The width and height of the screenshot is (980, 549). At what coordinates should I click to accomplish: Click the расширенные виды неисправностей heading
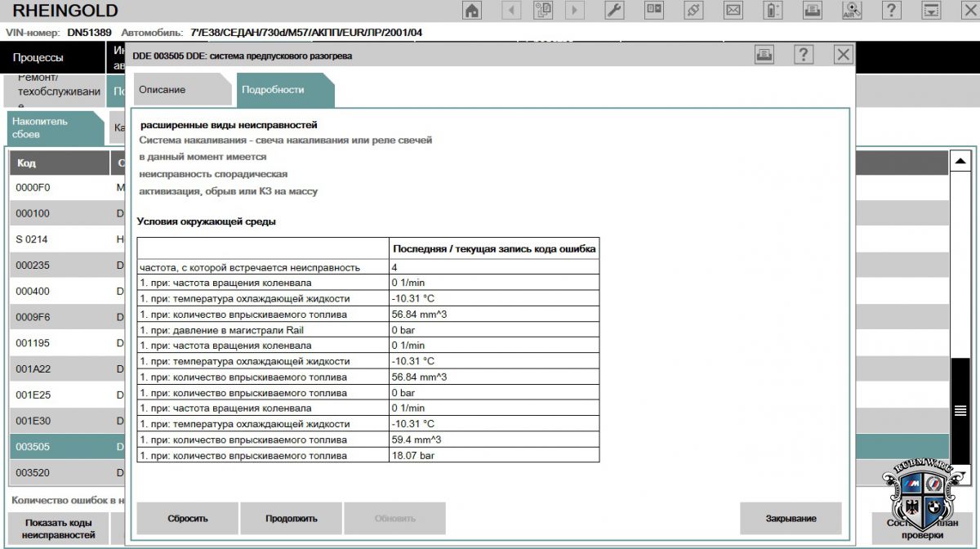[x=229, y=125]
